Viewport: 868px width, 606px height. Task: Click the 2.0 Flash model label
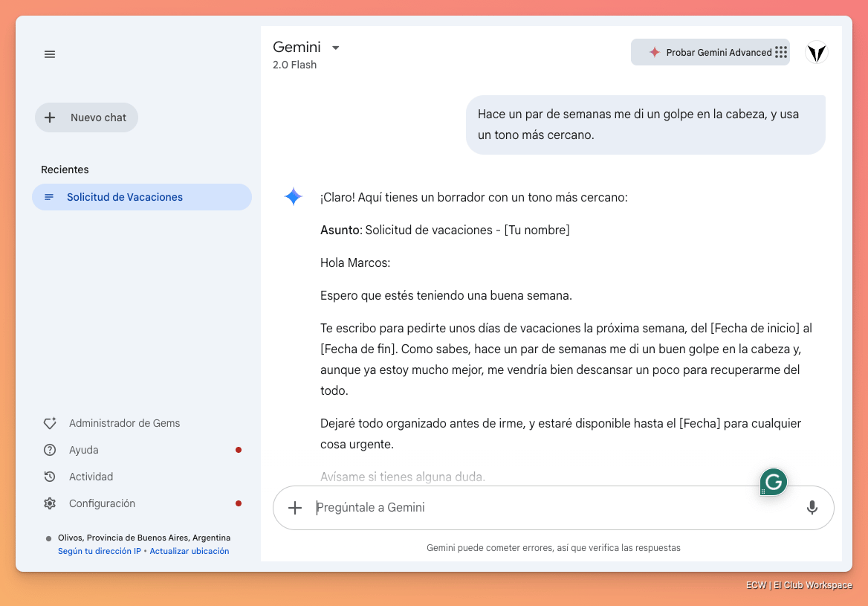[x=294, y=65]
